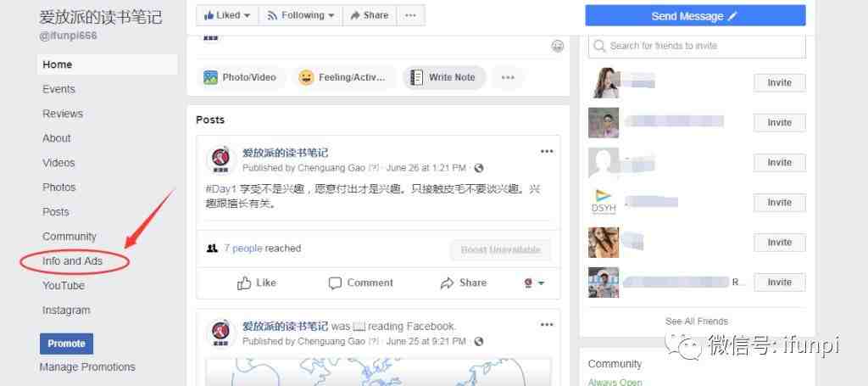Screen dimensions: 868x386
Task: Click the Share arrow icon on post
Action: coord(447,283)
